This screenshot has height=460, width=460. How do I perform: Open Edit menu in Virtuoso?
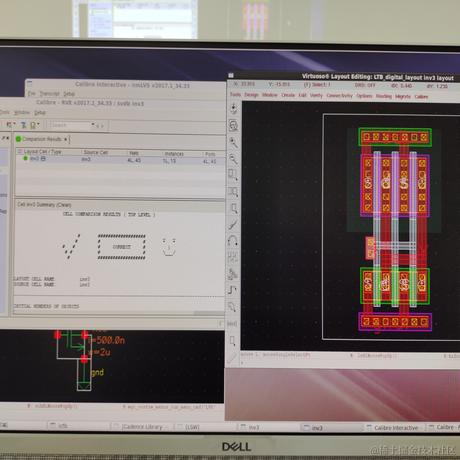pyautogui.click(x=302, y=95)
